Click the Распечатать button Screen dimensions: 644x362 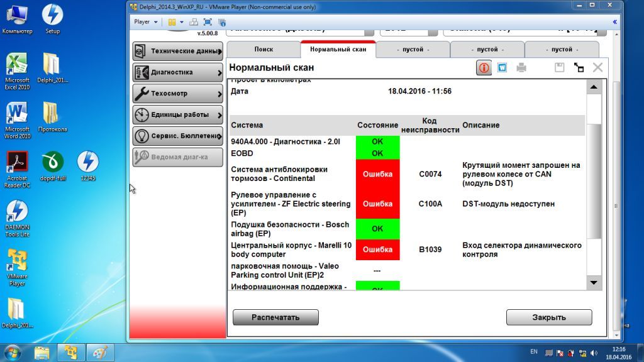coord(275,317)
